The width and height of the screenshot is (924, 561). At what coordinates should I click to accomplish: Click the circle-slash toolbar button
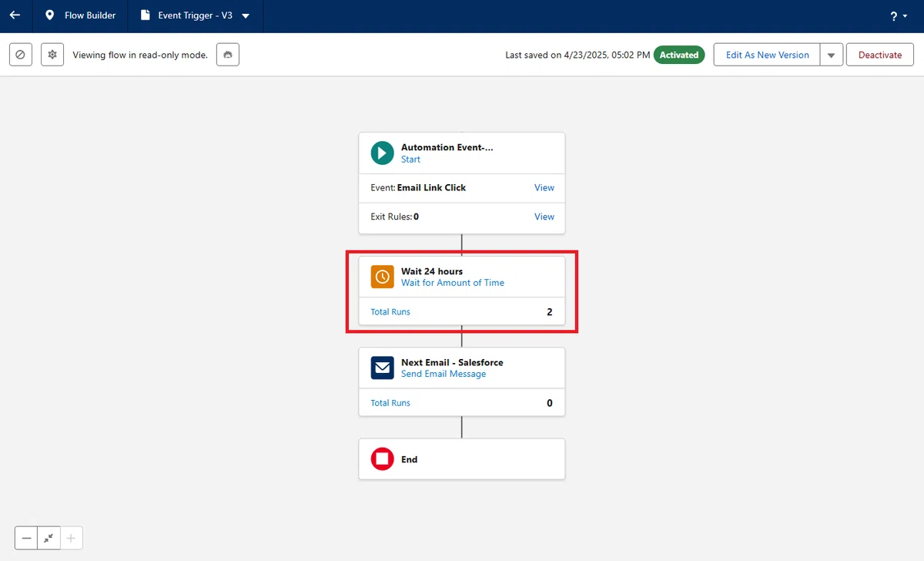pyautogui.click(x=21, y=55)
